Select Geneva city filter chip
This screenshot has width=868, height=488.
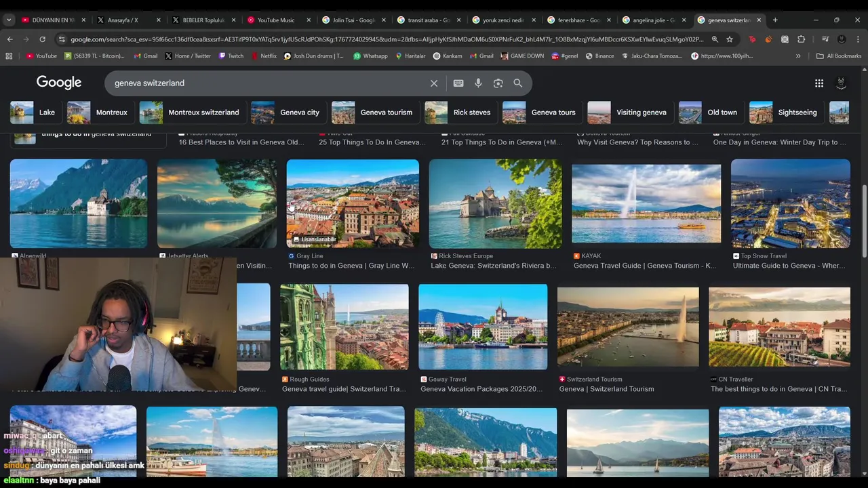pyautogui.click(x=288, y=113)
